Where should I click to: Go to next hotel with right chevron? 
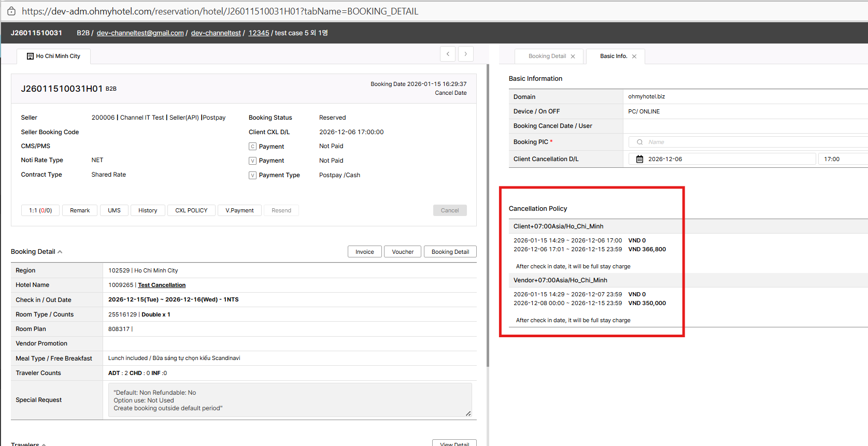[x=465, y=54]
